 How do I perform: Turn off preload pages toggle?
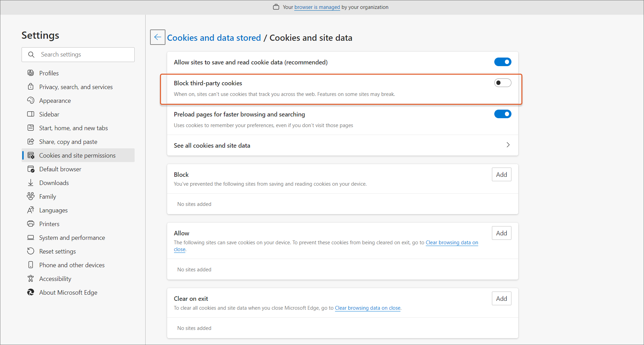(x=503, y=114)
